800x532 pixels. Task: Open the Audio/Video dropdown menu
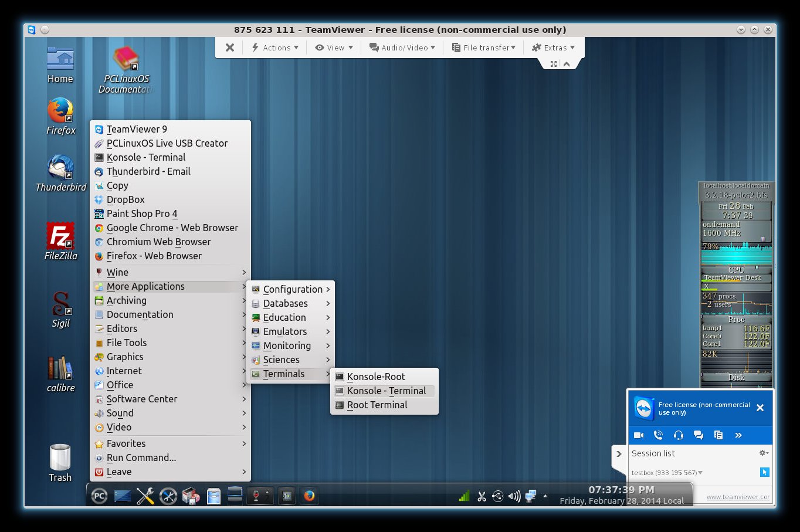click(402, 48)
